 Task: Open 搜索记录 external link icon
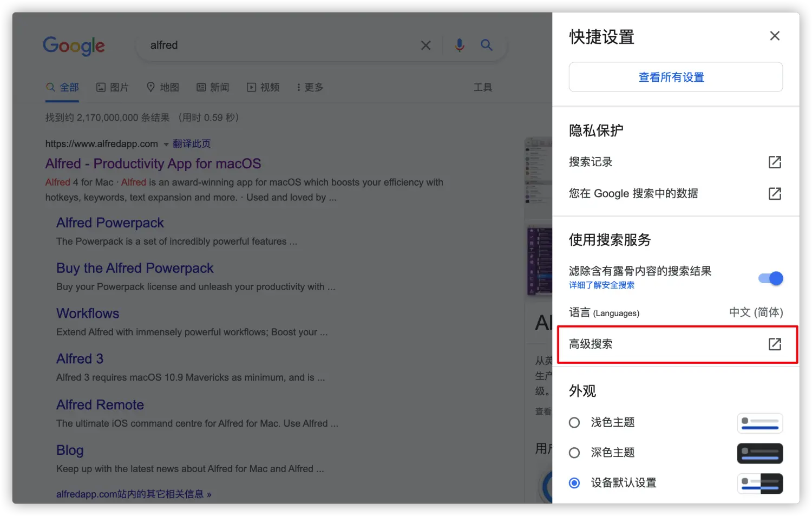775,162
